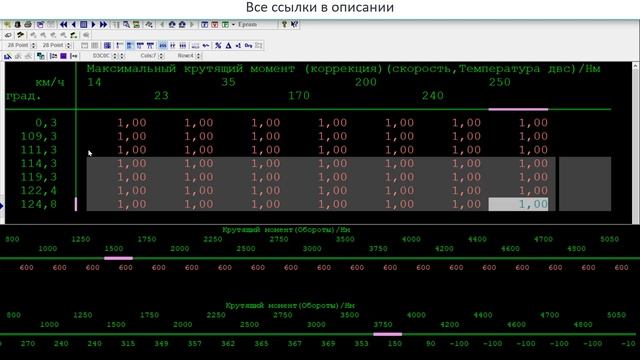
Task: Click the key icon next to Eprom field
Action: pyautogui.click(x=284, y=24)
